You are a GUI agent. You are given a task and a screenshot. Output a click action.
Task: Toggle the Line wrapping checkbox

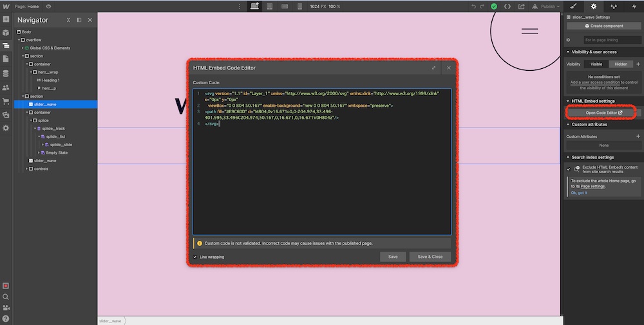(x=195, y=257)
